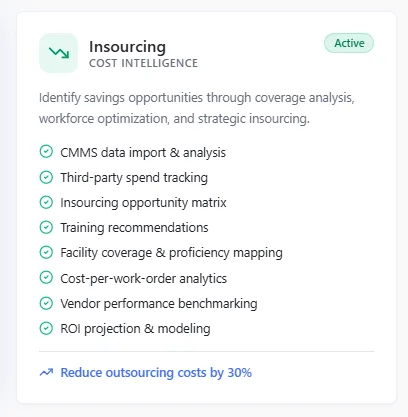Screen dimensions: 408x417
Task: Click check icon beside Vendor performance benchmarking
Action: click(x=46, y=303)
